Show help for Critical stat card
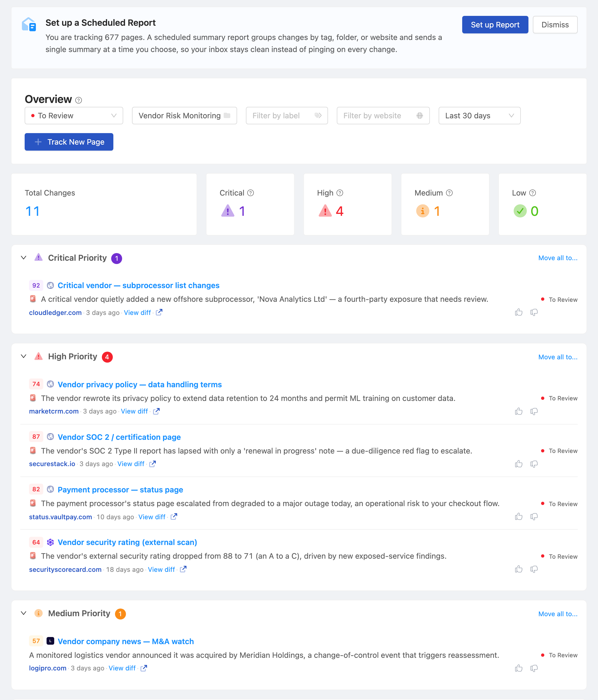This screenshot has width=598, height=700. click(x=250, y=193)
